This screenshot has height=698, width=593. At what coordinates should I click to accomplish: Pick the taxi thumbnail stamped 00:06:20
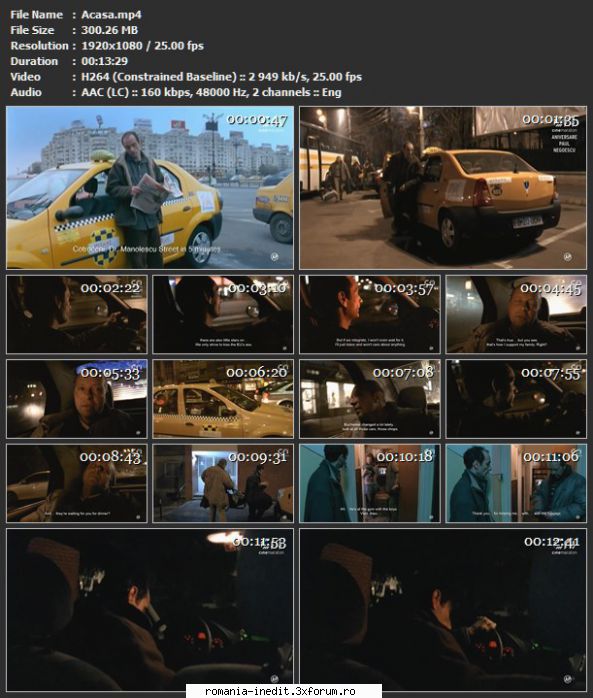tap(223, 399)
